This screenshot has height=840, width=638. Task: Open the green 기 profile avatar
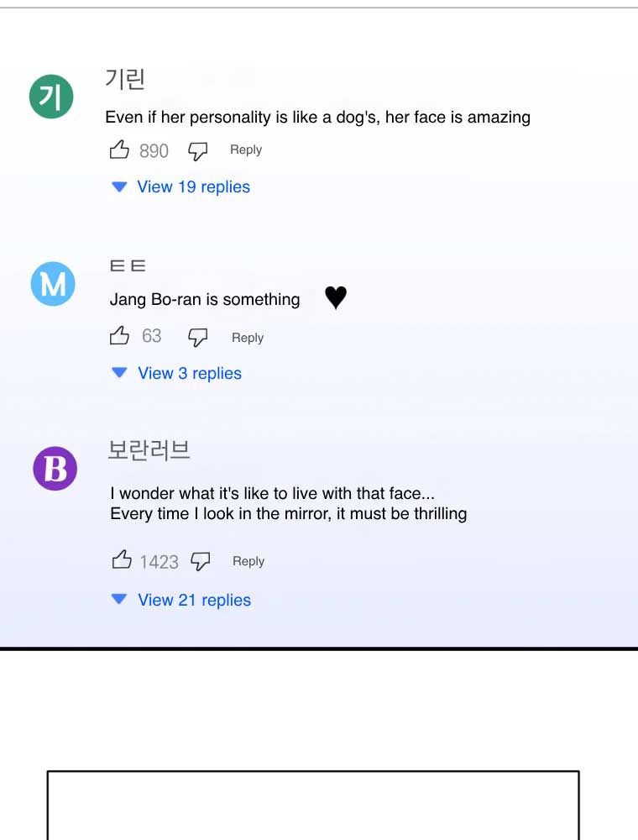click(51, 97)
